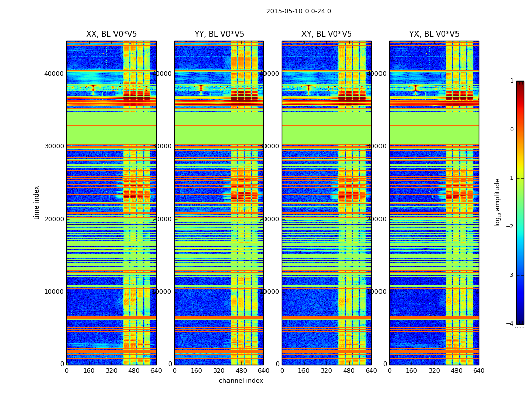Click the 20000 tick label of XX plot
Viewport: 532px width, 405px height.
click(x=54, y=219)
